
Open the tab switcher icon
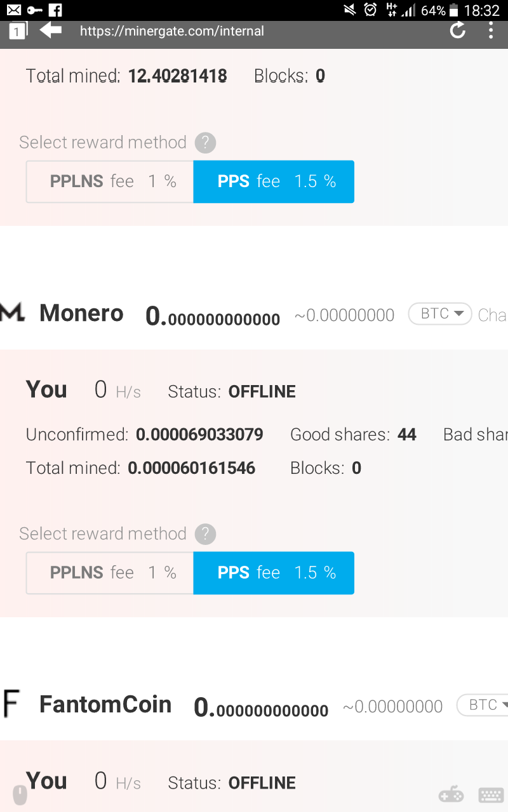[x=18, y=30]
